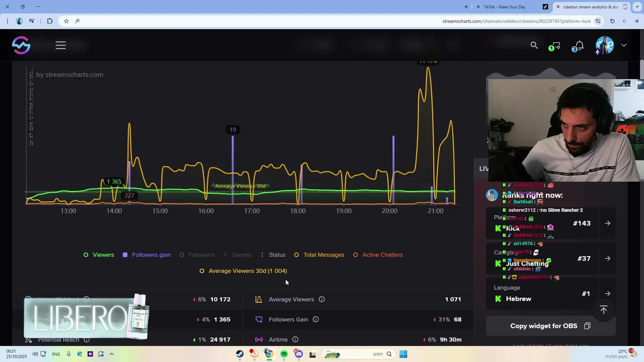Bookmark this page with star icon
Viewport: 644px width, 362px height.
click(x=66, y=21)
